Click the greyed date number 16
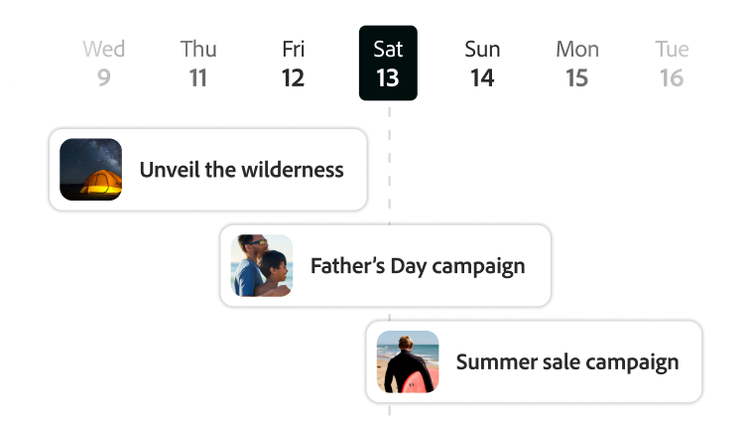Viewport: 750px width, 423px height. pyautogui.click(x=671, y=78)
